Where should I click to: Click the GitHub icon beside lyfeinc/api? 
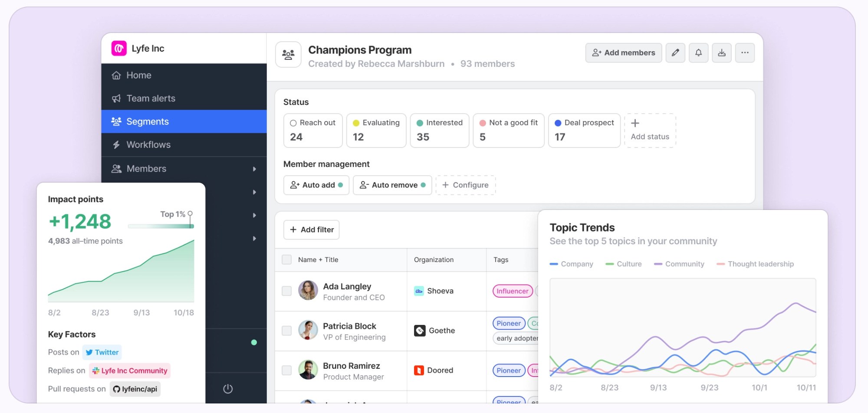coord(116,389)
